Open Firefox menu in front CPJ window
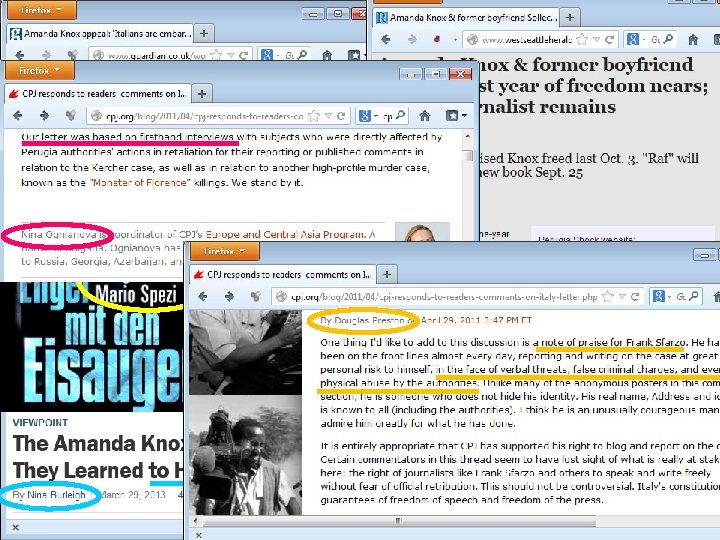The width and height of the screenshot is (720, 540). point(225,251)
